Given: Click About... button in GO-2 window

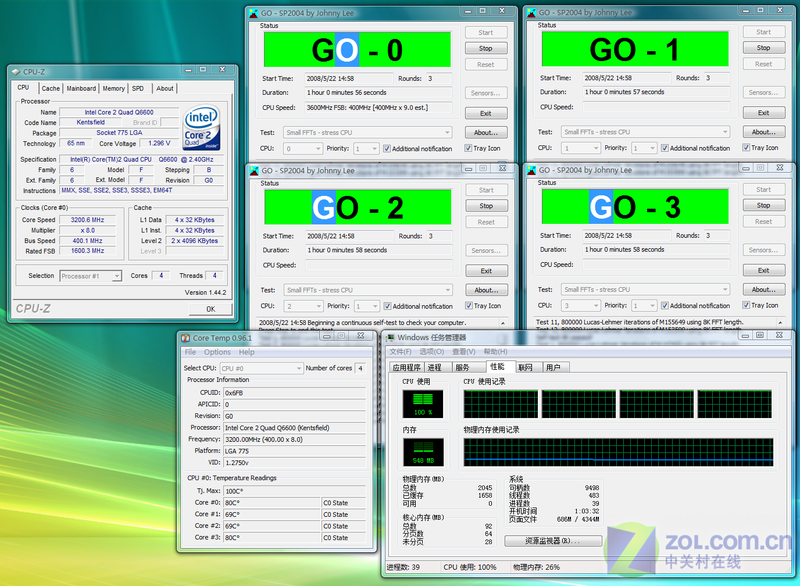Looking at the screenshot, I should (487, 290).
